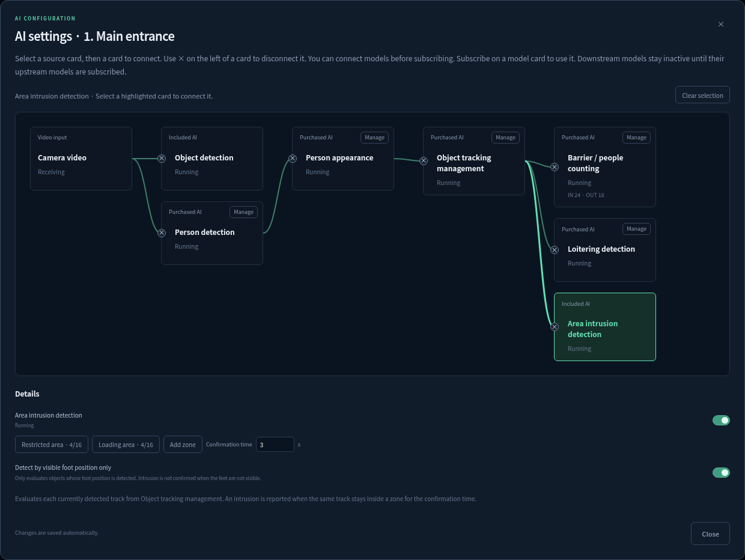Click 'Changes are saved automatically.' note

tap(56, 533)
